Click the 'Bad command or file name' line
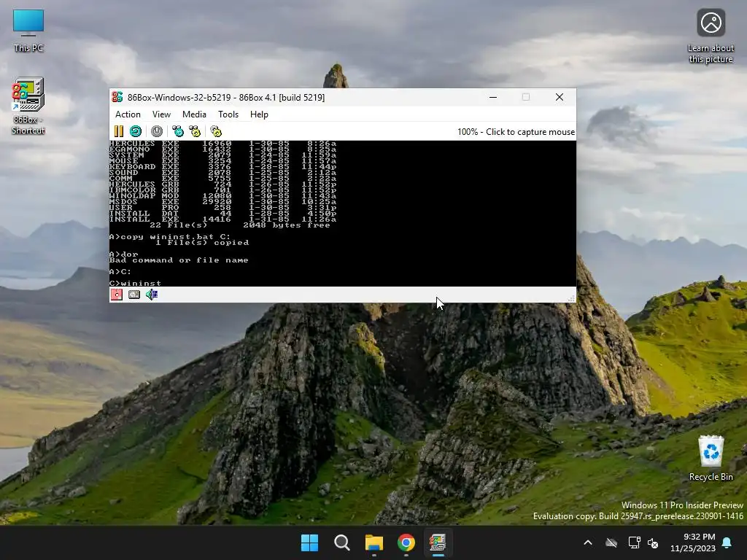Viewport: 747px width, 560px height. coord(179,260)
